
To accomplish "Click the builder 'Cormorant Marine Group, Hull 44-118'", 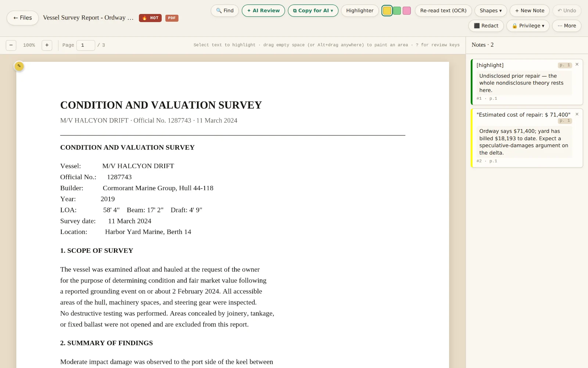I will pos(158,188).
